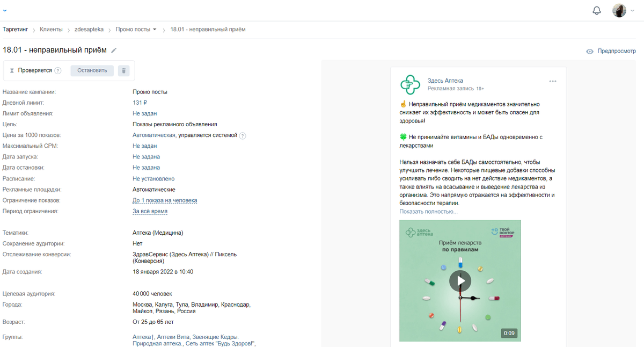Play the promo video
Screen dimensions: 644x347
460,280
